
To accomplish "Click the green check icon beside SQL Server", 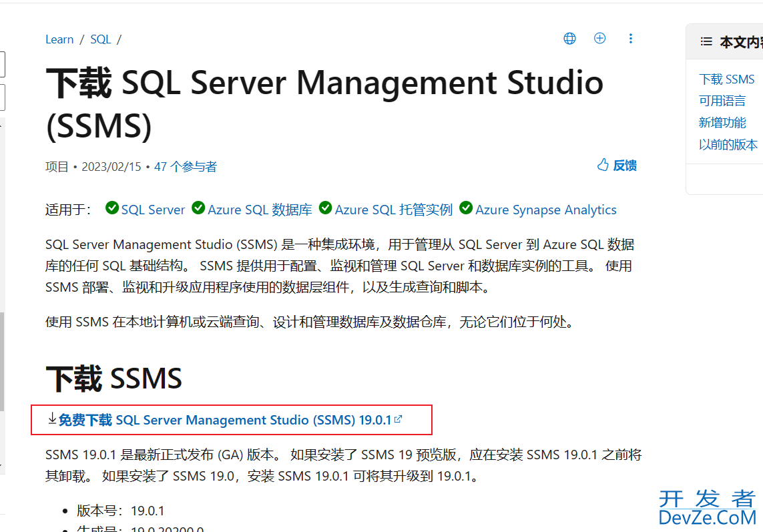I will 112,208.
